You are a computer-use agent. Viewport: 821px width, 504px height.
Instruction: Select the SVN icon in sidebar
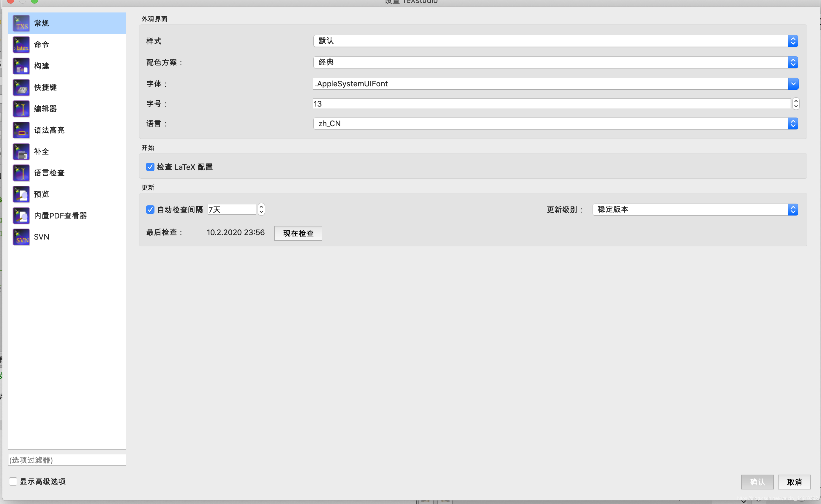click(x=21, y=237)
